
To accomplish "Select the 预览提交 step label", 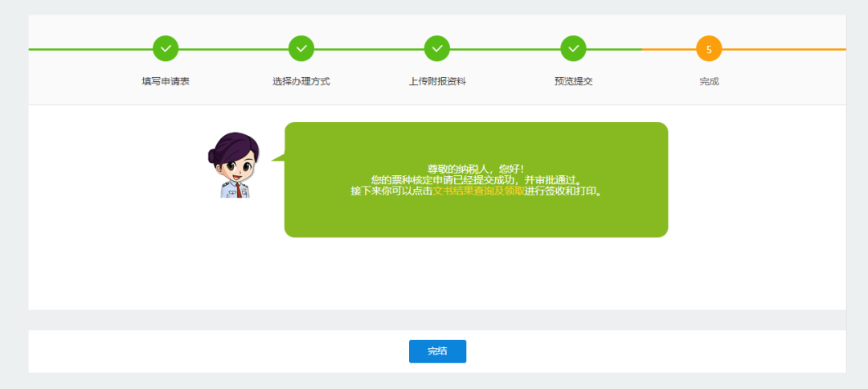I will (574, 81).
